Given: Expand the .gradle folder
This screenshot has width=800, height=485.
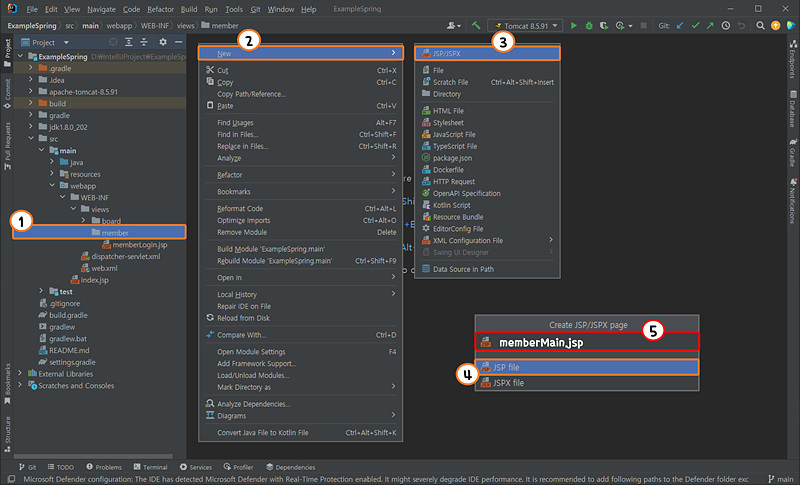Looking at the screenshot, I should point(31,68).
